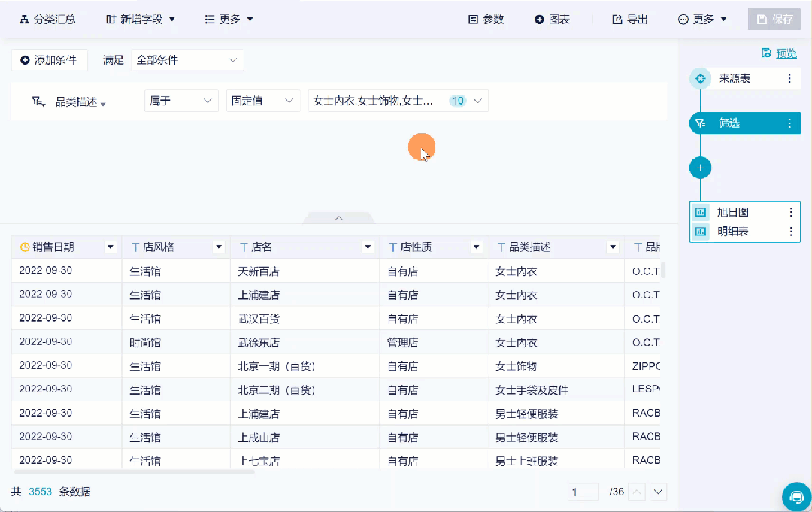Click the 参数 toolbar item
The width and height of the screenshot is (812, 512).
(486, 19)
